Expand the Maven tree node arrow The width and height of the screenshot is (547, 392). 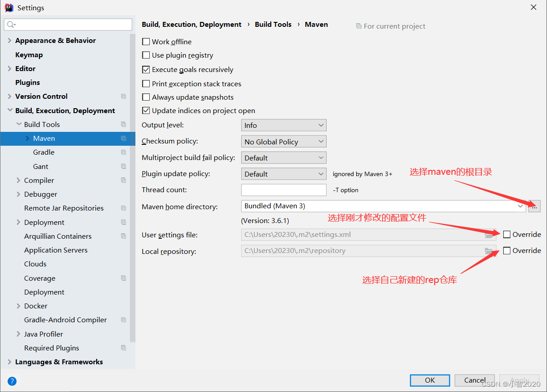[x=27, y=139]
